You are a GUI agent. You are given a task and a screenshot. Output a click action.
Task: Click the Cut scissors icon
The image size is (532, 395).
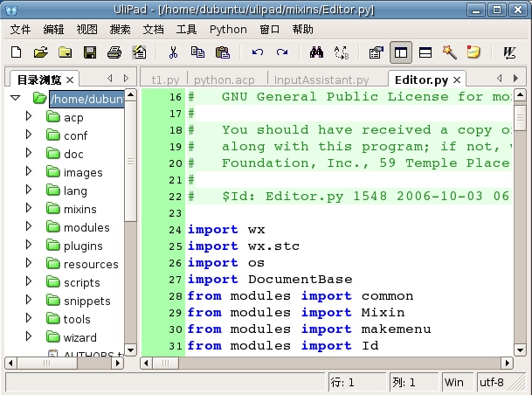pos(173,52)
